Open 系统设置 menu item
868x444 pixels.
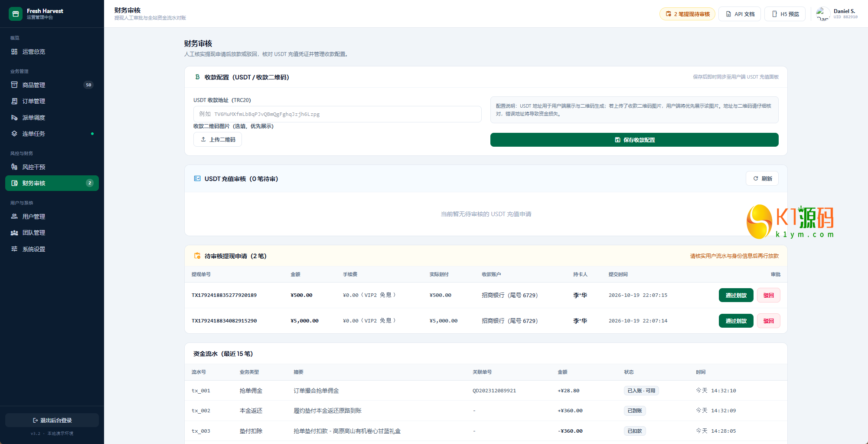click(x=52, y=249)
